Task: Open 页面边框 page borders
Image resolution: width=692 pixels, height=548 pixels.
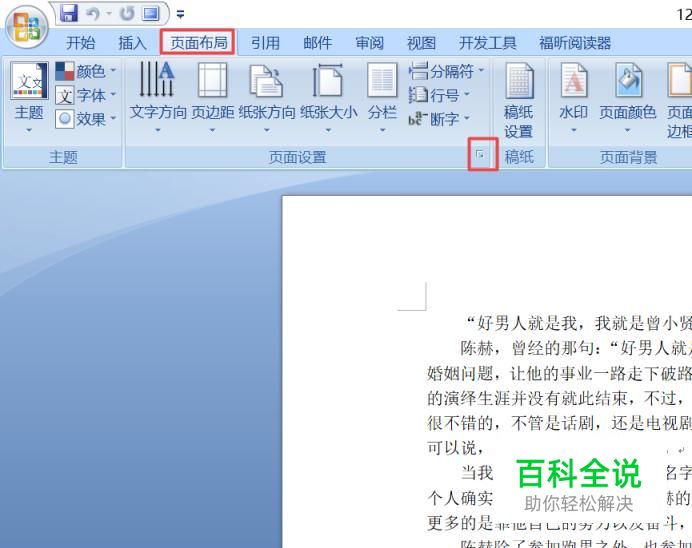Action: click(x=679, y=101)
